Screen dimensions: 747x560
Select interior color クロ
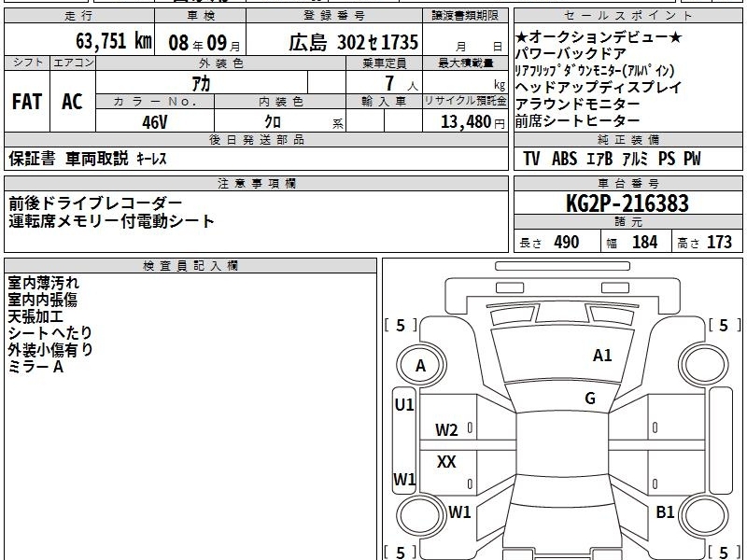click(273, 122)
